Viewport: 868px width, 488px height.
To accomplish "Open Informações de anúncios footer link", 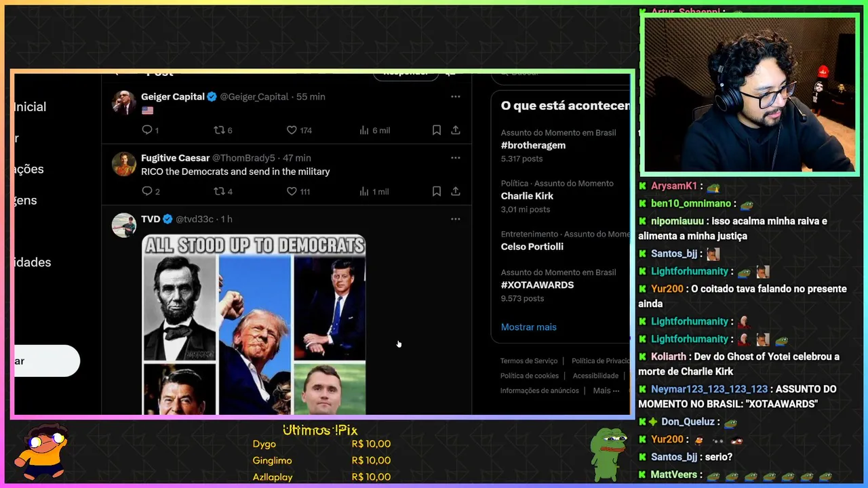I will [540, 390].
